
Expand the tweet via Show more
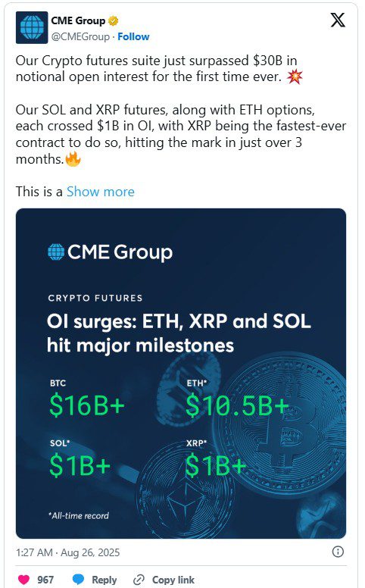tap(101, 192)
